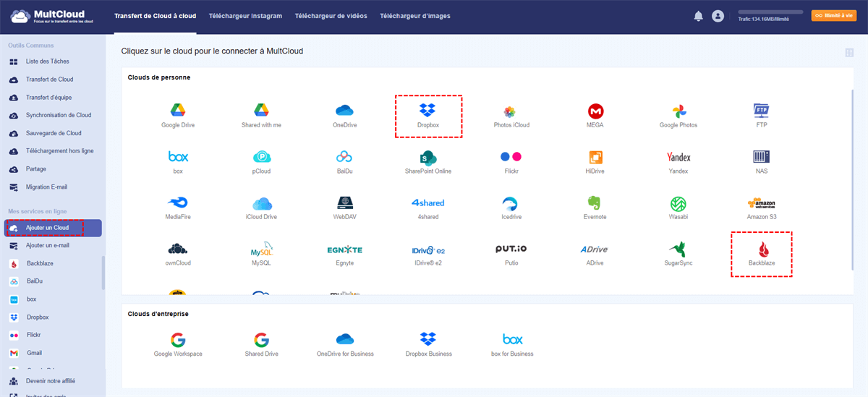The width and height of the screenshot is (868, 397).
Task: Connect Photos iCloud
Action: pos(511,111)
